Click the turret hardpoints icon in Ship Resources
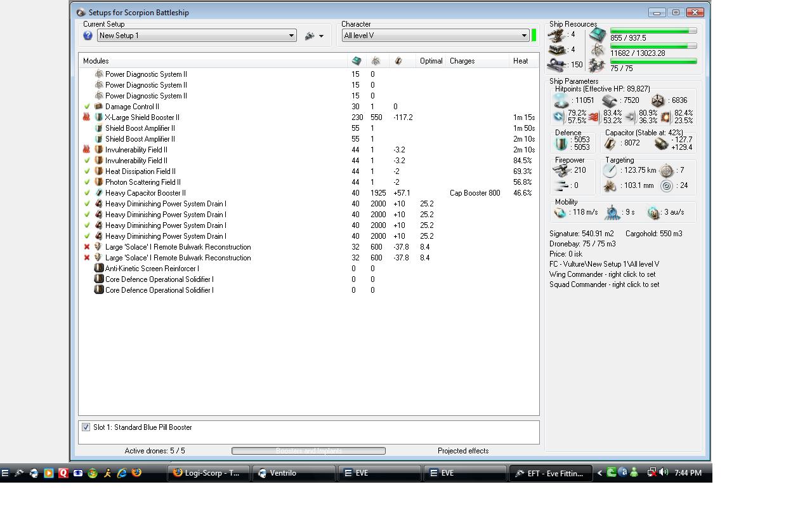Screen dimensions: 812x508 pyautogui.click(x=558, y=35)
